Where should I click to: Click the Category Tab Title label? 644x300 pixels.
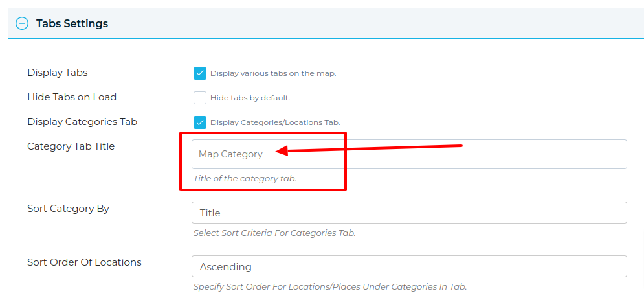[71, 146]
